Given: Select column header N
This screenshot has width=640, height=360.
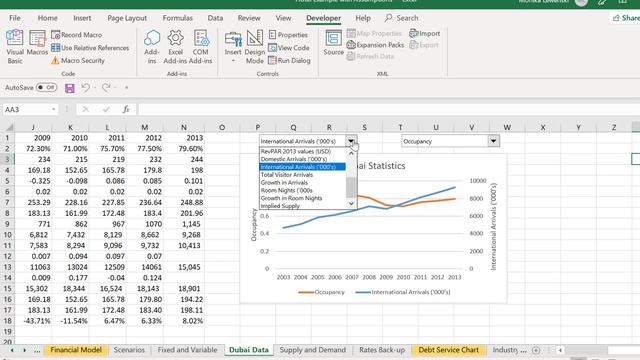Looking at the screenshot, I should pyautogui.click(x=184, y=127).
